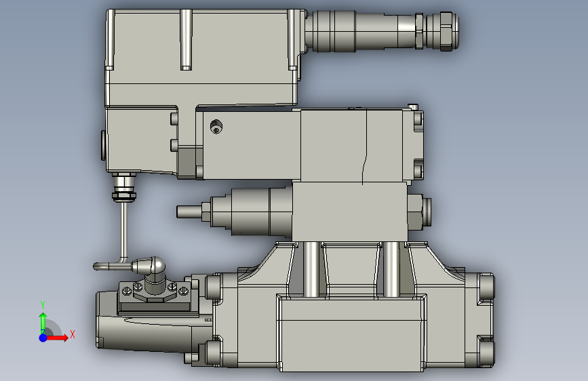Select the large electronics housing box of the valve
588x381 pixels.
203,58
